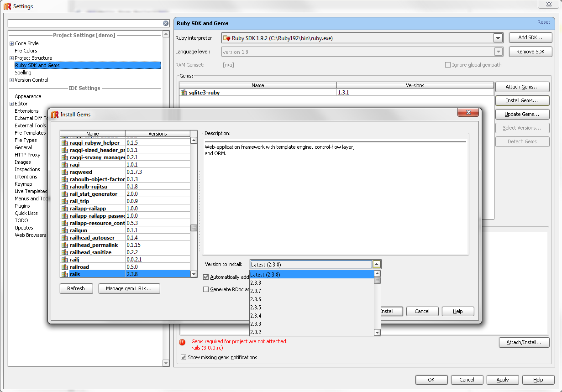Image resolution: width=562 pixels, height=392 pixels.
Task: Focus the settings search field
Action: point(85,23)
